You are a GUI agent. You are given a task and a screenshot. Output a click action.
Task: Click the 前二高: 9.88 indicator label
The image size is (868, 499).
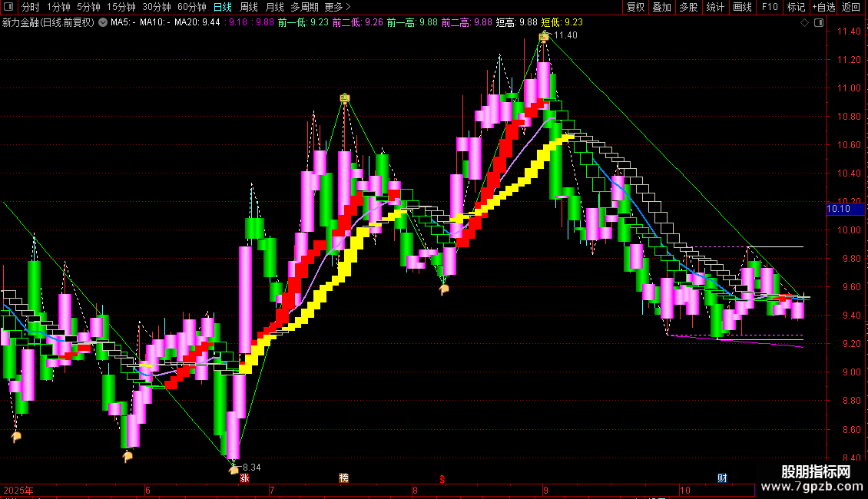(x=467, y=22)
